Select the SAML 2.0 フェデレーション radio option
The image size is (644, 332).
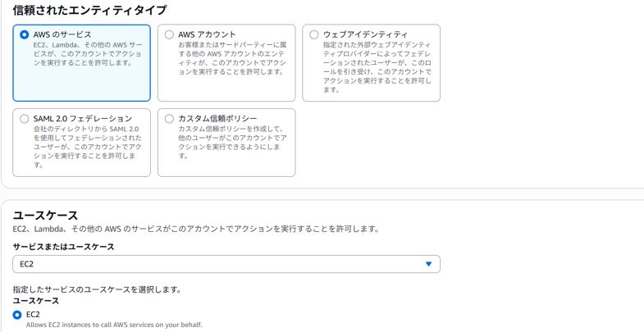pos(25,119)
